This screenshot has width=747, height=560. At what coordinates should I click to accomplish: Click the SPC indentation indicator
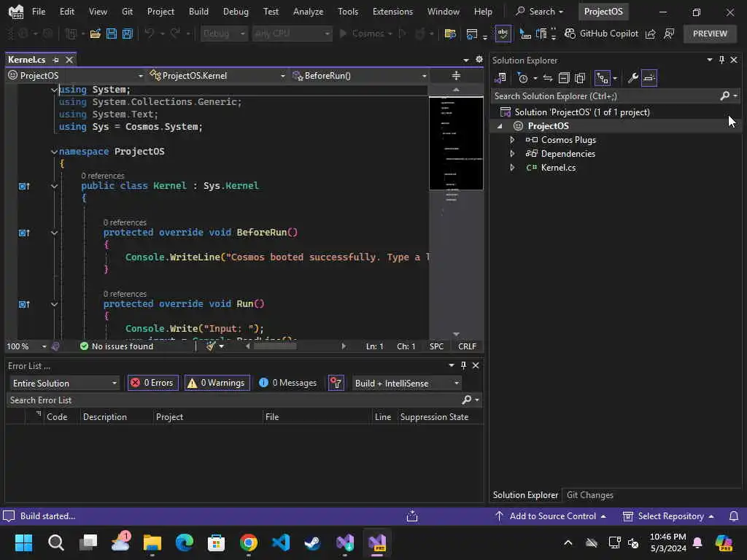pyautogui.click(x=436, y=346)
